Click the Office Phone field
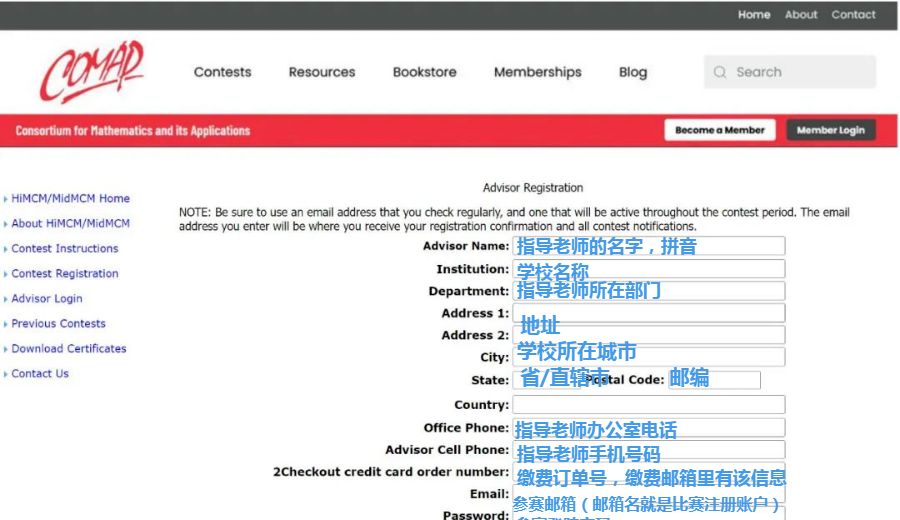Viewport: 900px width, 520px height. (649, 428)
